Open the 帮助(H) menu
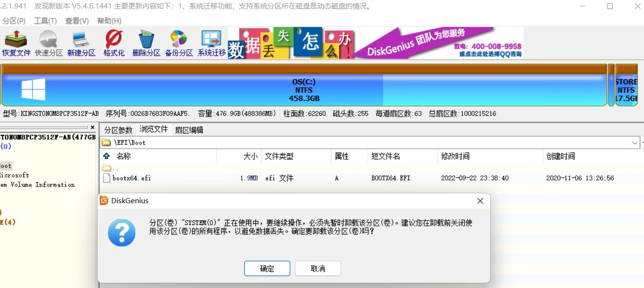The width and height of the screenshot is (644, 288). point(109,21)
